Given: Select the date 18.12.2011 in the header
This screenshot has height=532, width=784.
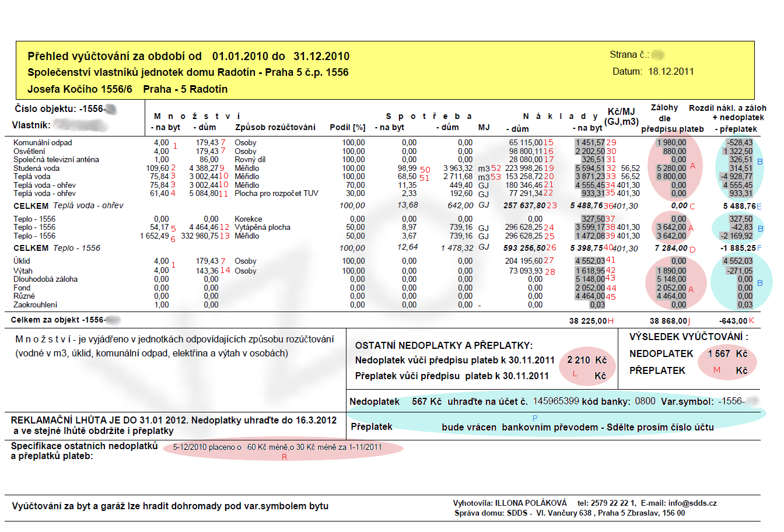Looking at the screenshot, I should tap(671, 71).
